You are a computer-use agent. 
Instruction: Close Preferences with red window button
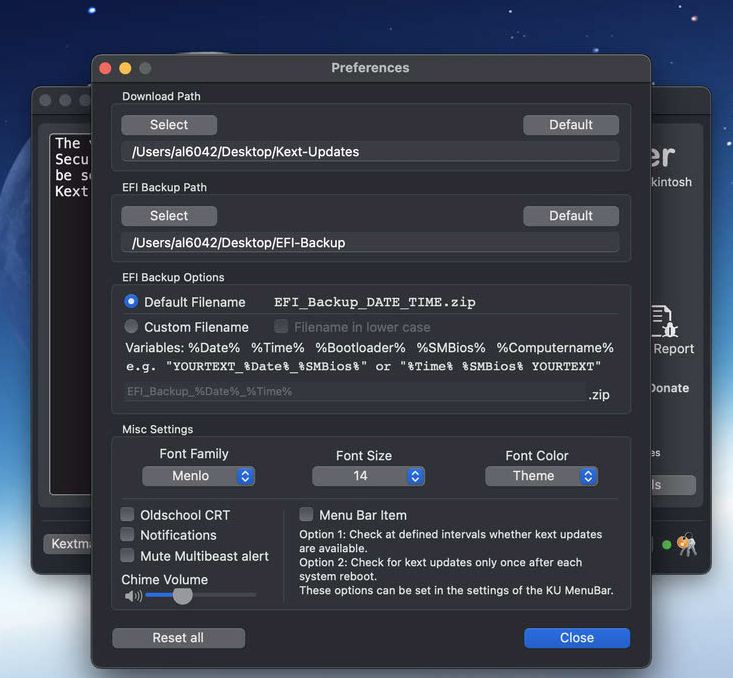(x=106, y=68)
